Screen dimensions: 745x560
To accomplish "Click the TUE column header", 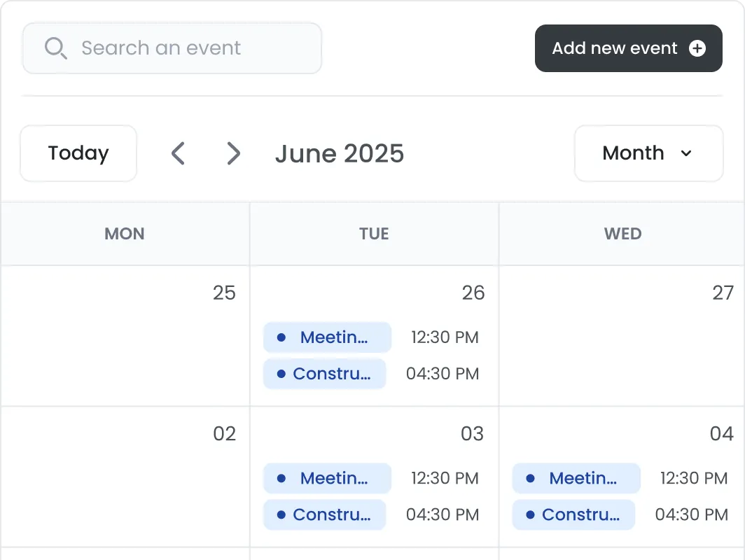I will pos(374,234).
